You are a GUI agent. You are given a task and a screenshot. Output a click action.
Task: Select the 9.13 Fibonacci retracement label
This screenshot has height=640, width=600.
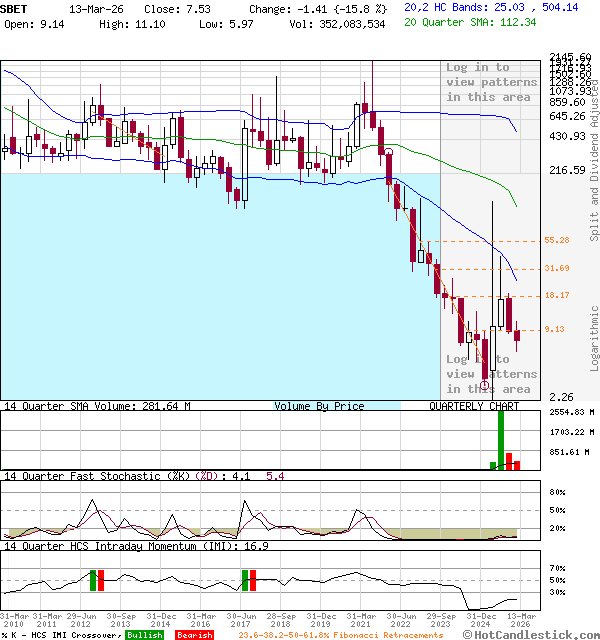555,329
